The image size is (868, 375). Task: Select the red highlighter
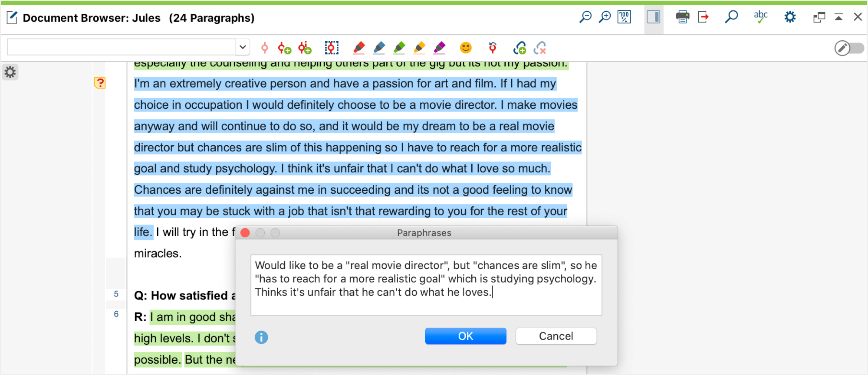[359, 48]
